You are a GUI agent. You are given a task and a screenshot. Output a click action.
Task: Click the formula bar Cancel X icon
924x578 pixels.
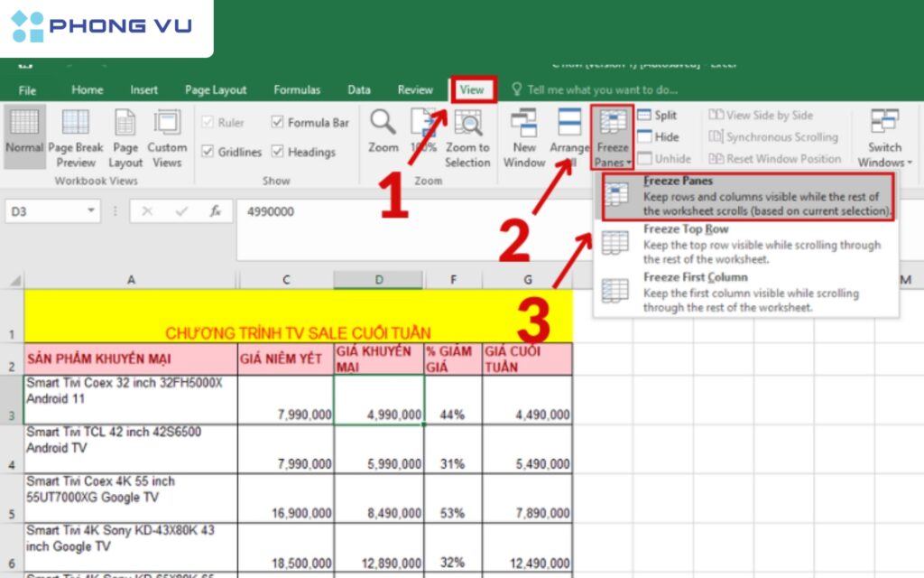click(147, 211)
